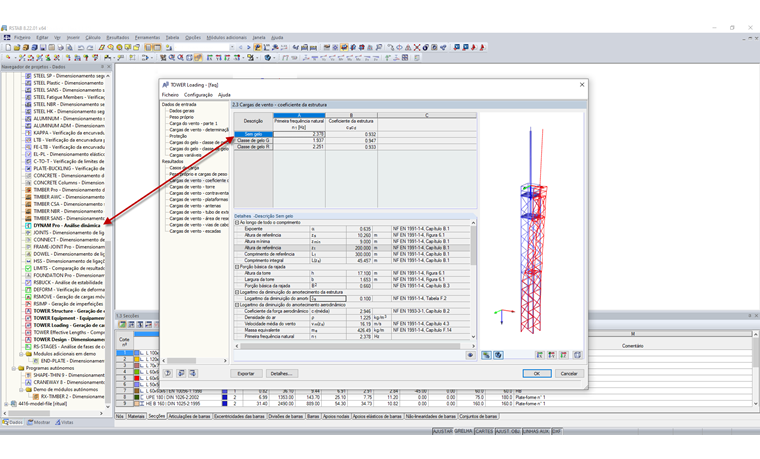Viewport: 760px width, 459px height.
Task: Toggle the eye view icon below details table
Action: coord(470,355)
